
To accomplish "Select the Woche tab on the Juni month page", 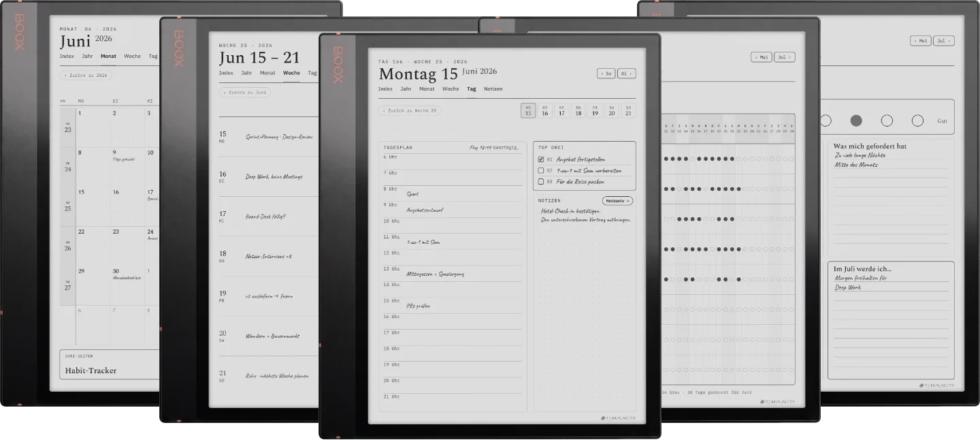I will [x=133, y=57].
